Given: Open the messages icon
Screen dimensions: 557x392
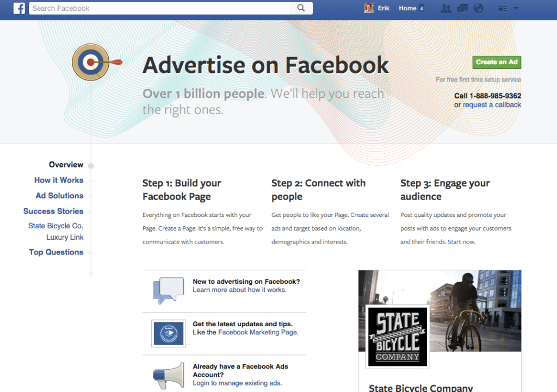Looking at the screenshot, I should (x=462, y=8).
